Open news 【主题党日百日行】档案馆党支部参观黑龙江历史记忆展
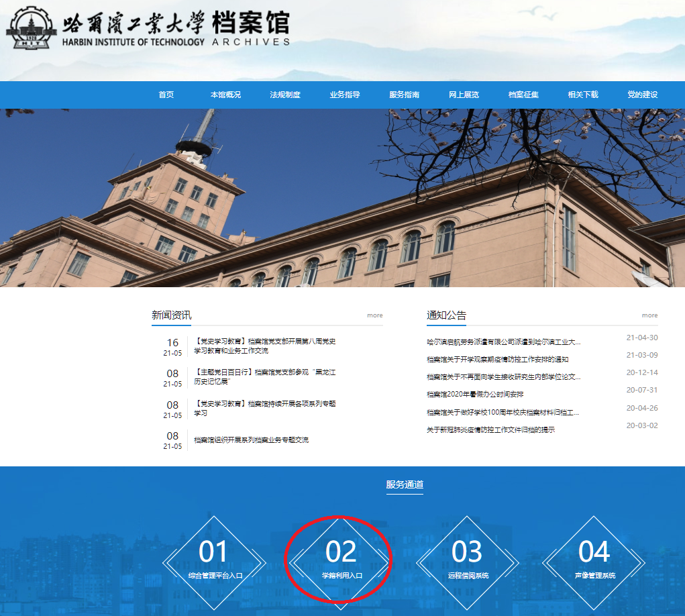The width and height of the screenshot is (685, 616). tap(265, 377)
